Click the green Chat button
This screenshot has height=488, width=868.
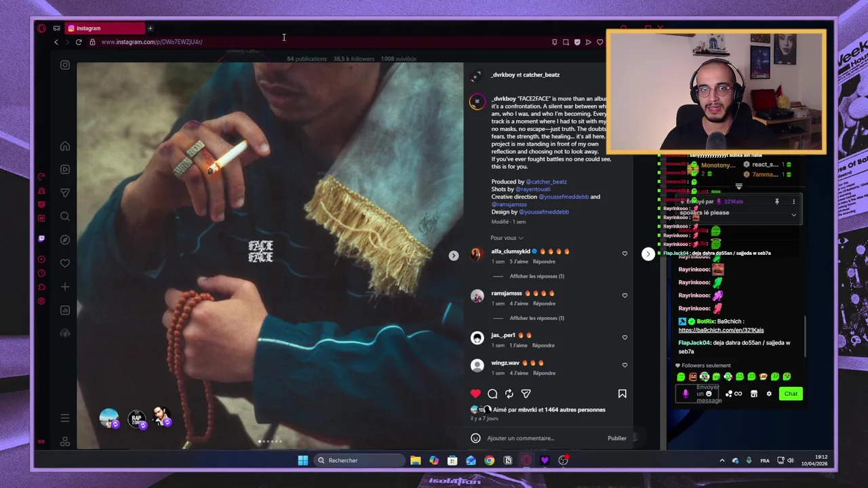791,394
